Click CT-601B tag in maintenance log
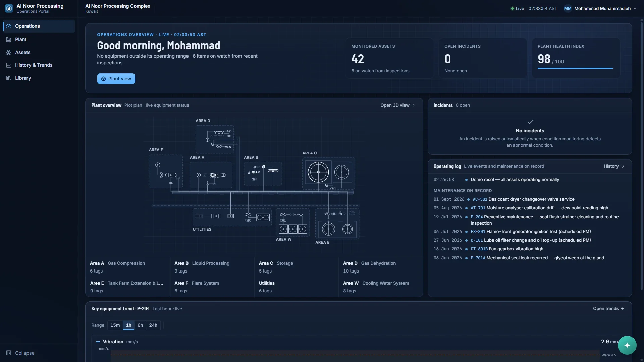644x362 pixels. pos(479,249)
